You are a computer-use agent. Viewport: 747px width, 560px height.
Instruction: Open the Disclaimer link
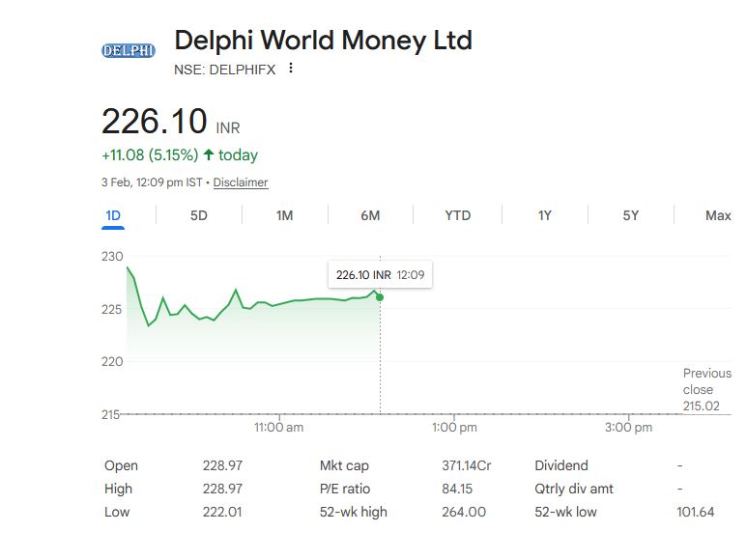(x=241, y=182)
